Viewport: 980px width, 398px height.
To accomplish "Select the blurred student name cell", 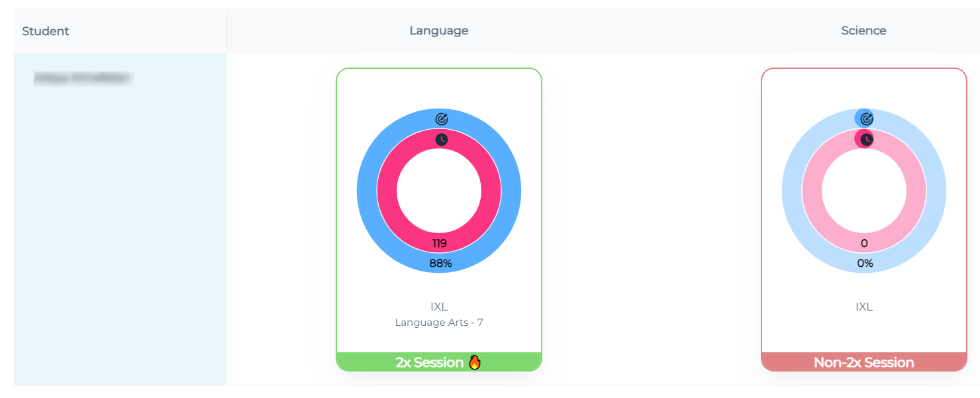I will (x=82, y=78).
